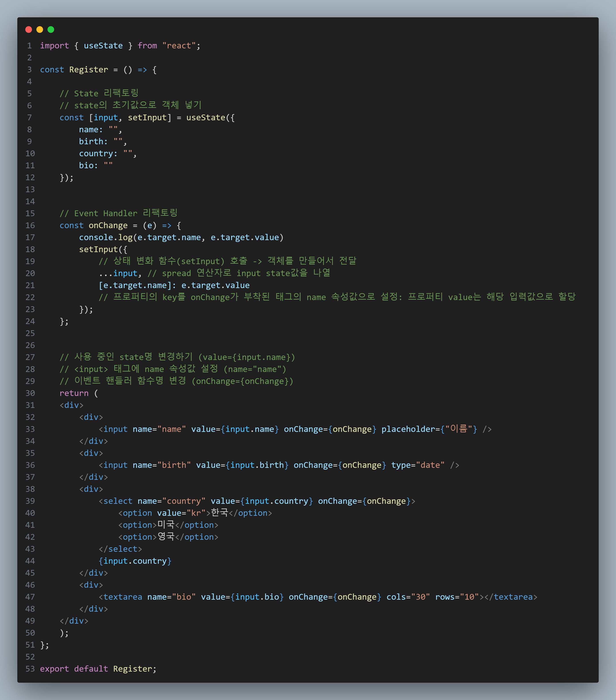
Task: Click the country key in the state object
Action: [x=96, y=153]
